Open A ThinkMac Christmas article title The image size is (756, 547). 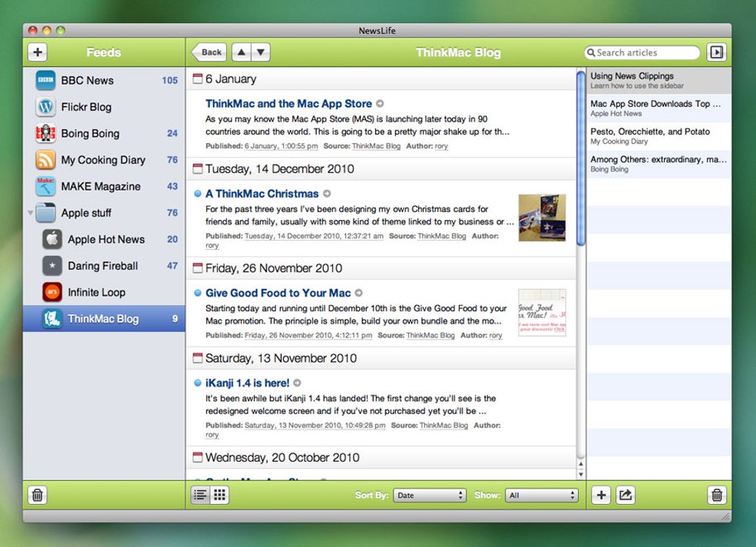pos(262,194)
